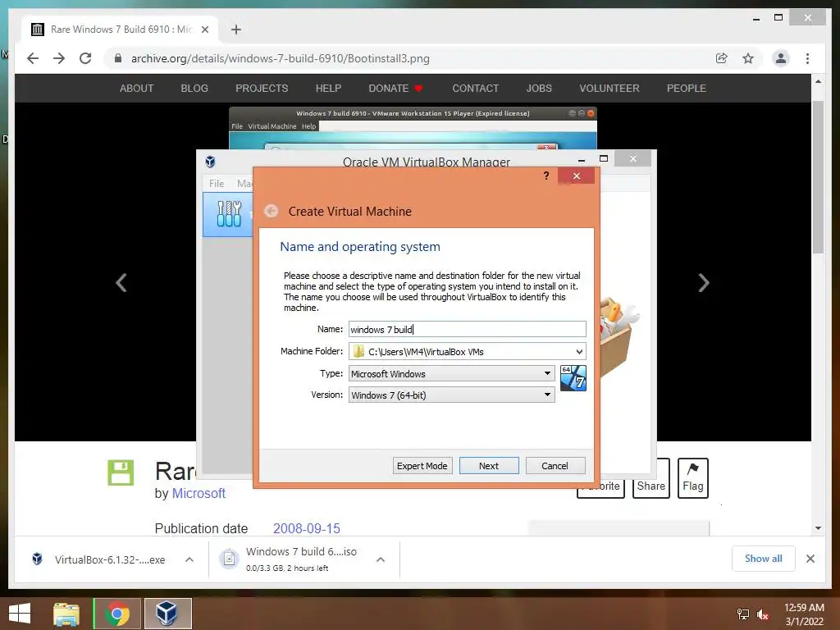Open PEOPLE in archive.org navigation
This screenshot has width=840, height=630.
pos(687,89)
